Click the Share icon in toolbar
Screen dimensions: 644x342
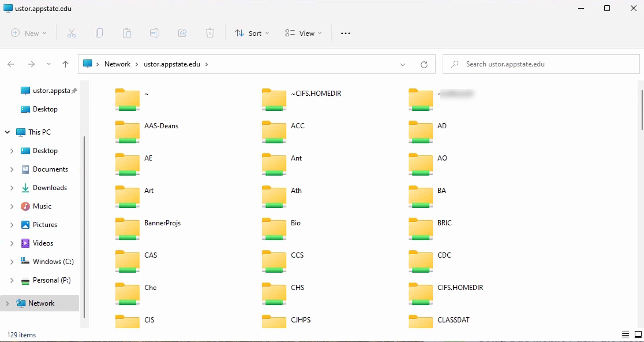182,33
